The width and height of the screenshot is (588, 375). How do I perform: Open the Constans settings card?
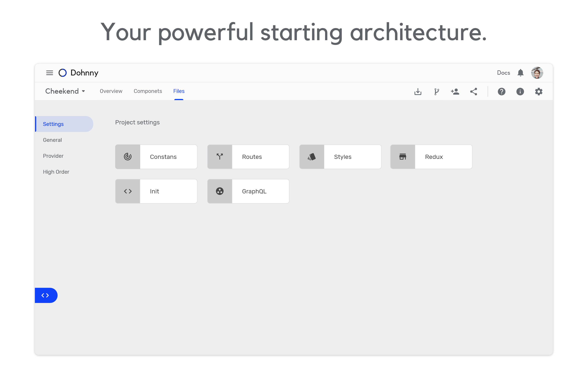(156, 157)
